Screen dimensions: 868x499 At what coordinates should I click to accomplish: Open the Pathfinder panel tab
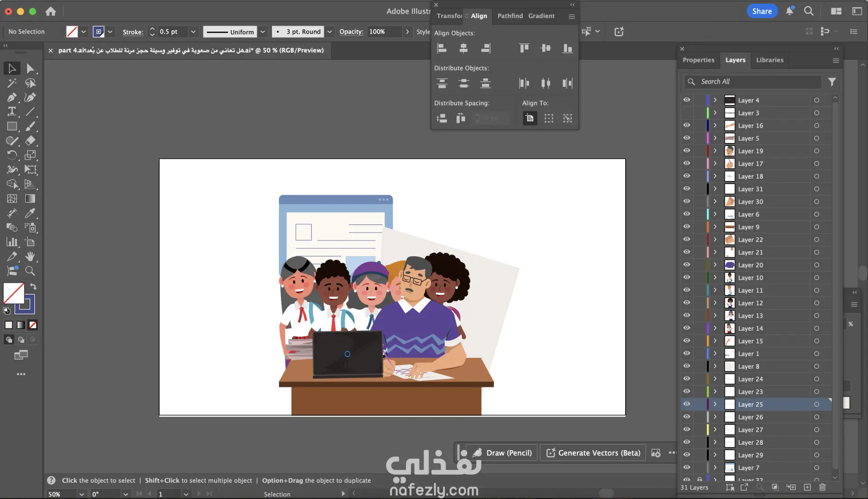(x=510, y=16)
